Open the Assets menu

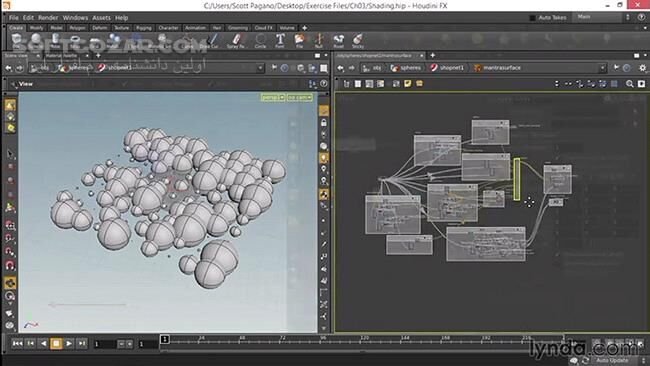click(101, 18)
